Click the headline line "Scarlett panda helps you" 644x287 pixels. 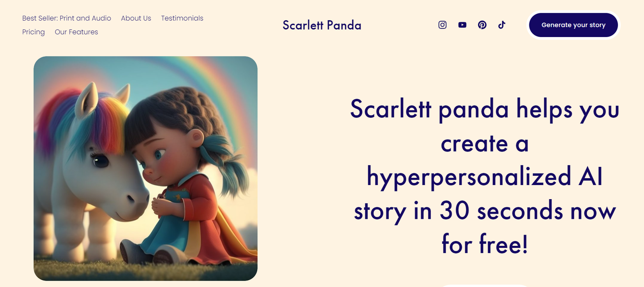pyautogui.click(x=485, y=109)
